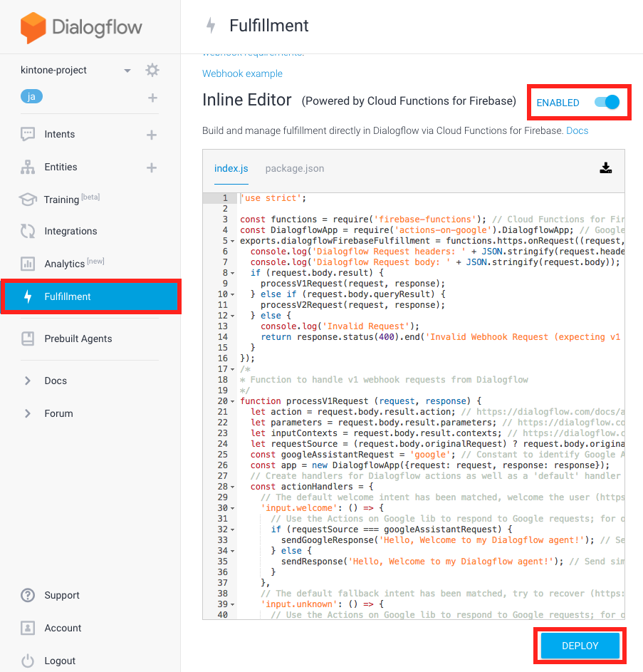Image resolution: width=643 pixels, height=672 pixels.
Task: Click the Logout power icon
Action: (x=28, y=661)
